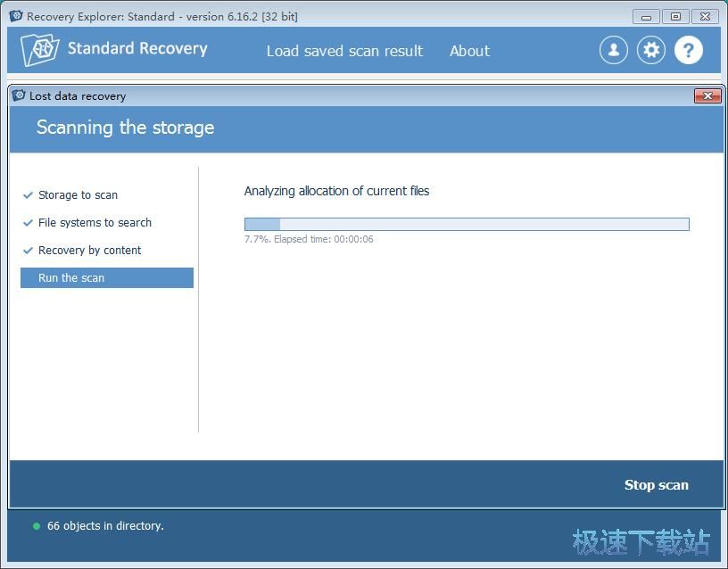Click the 7.7% elapsed time text
728x569 pixels.
pos(309,240)
